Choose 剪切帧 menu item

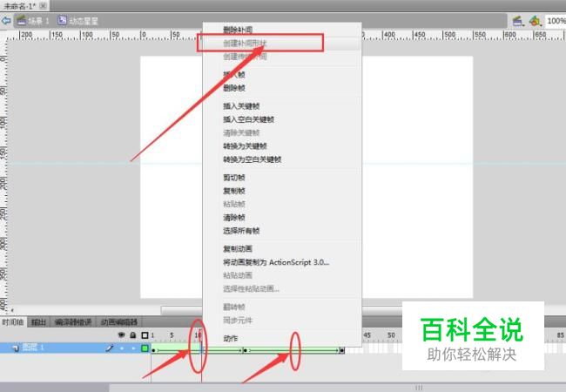tap(234, 178)
